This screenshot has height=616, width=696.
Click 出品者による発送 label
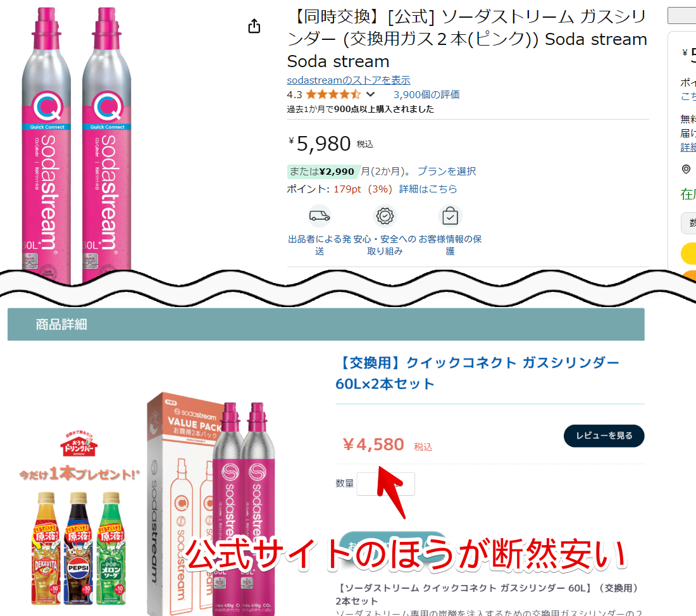pyautogui.click(x=320, y=245)
